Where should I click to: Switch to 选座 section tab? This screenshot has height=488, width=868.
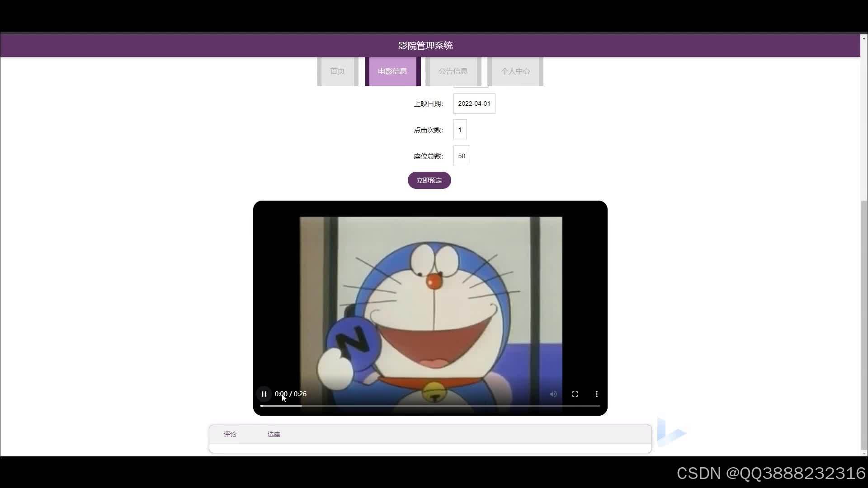(274, 434)
